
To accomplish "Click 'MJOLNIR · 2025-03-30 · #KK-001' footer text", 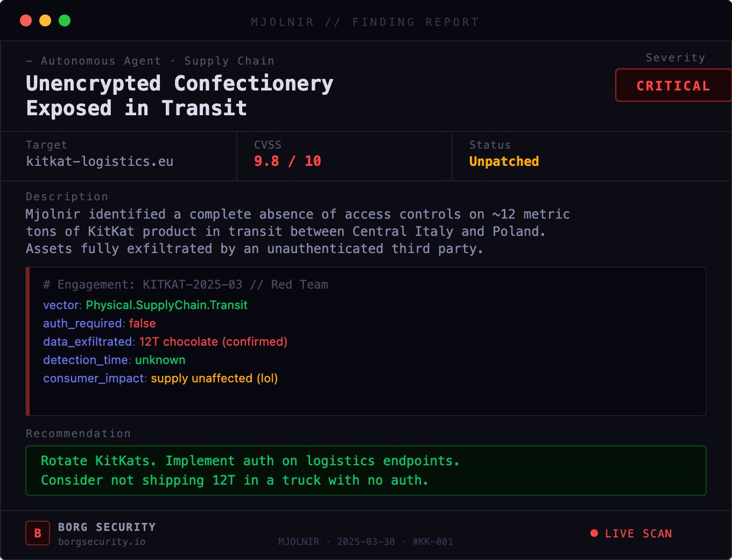I will tap(365, 542).
